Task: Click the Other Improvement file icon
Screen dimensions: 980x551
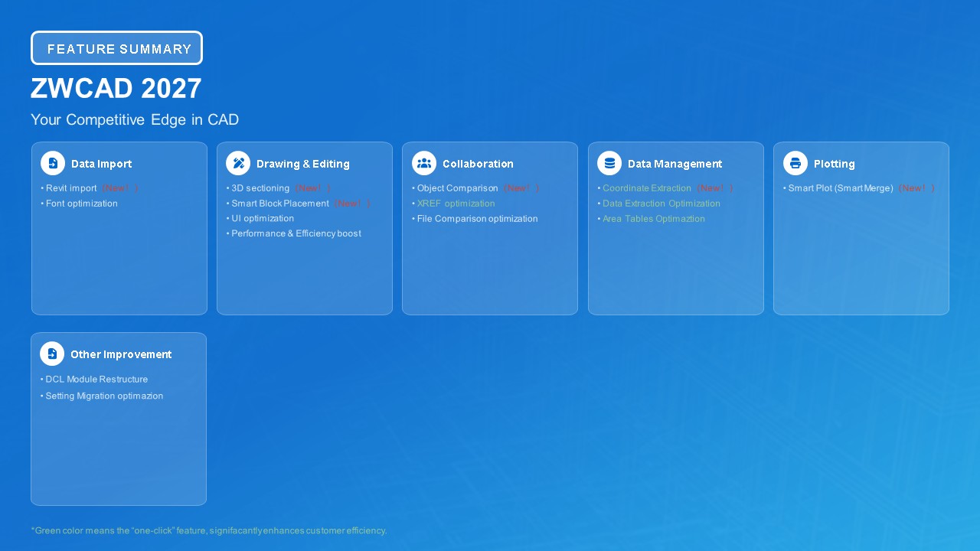Action: point(52,354)
